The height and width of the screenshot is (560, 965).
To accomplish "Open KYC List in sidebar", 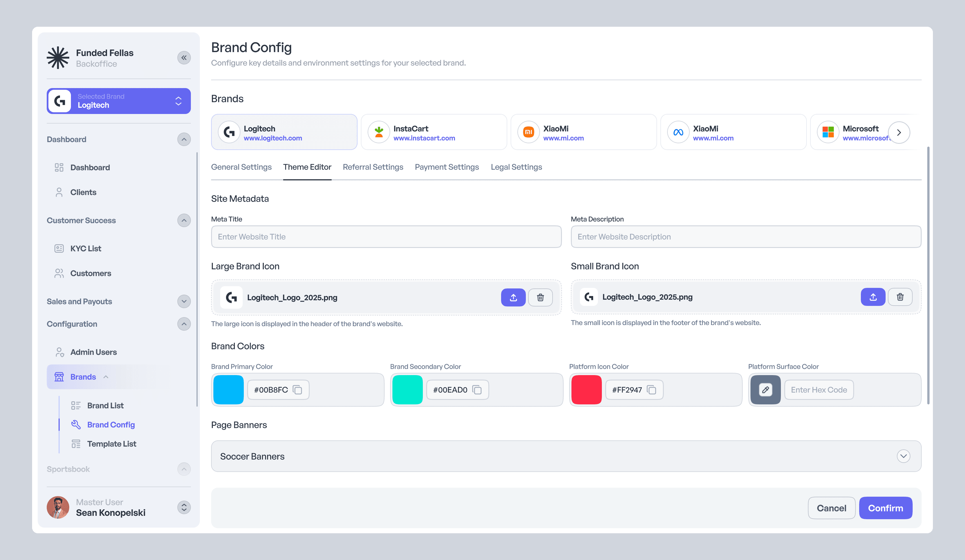I will (x=85, y=248).
